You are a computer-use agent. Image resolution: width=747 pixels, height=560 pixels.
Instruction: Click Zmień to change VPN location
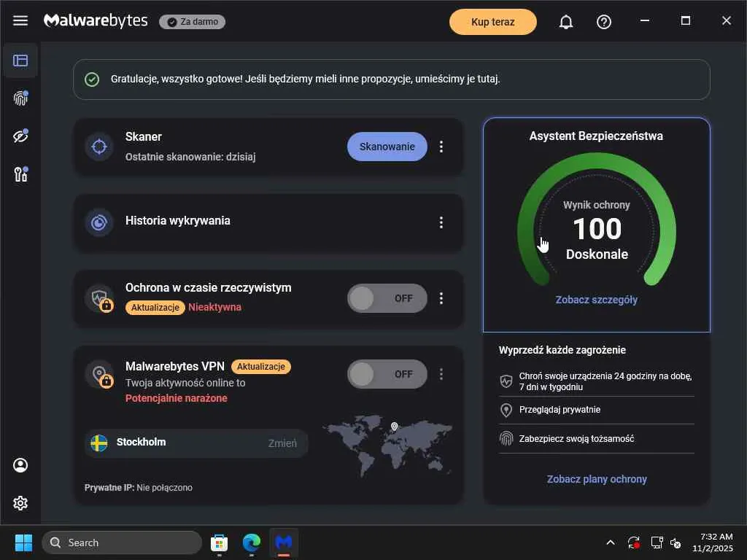pyautogui.click(x=282, y=443)
